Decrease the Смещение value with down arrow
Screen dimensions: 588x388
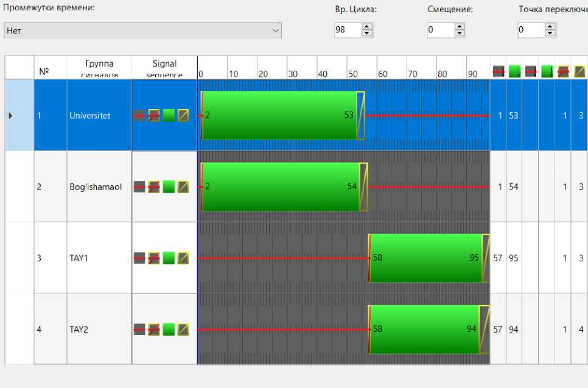[460, 34]
